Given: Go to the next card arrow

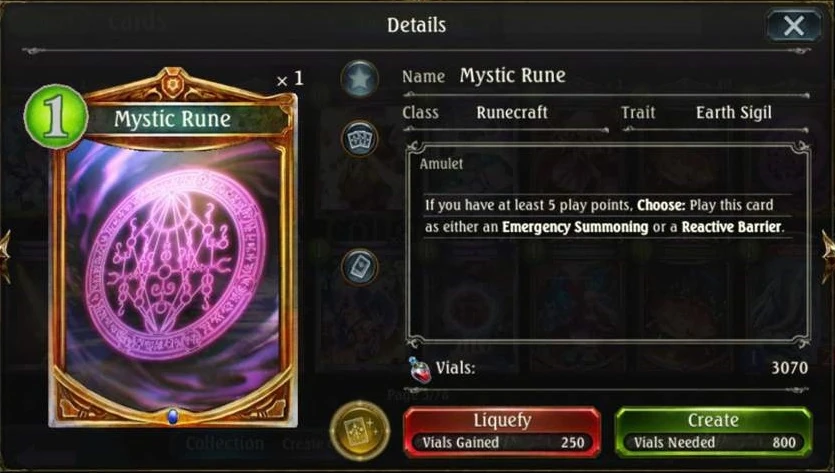Looking at the screenshot, I should point(828,257).
